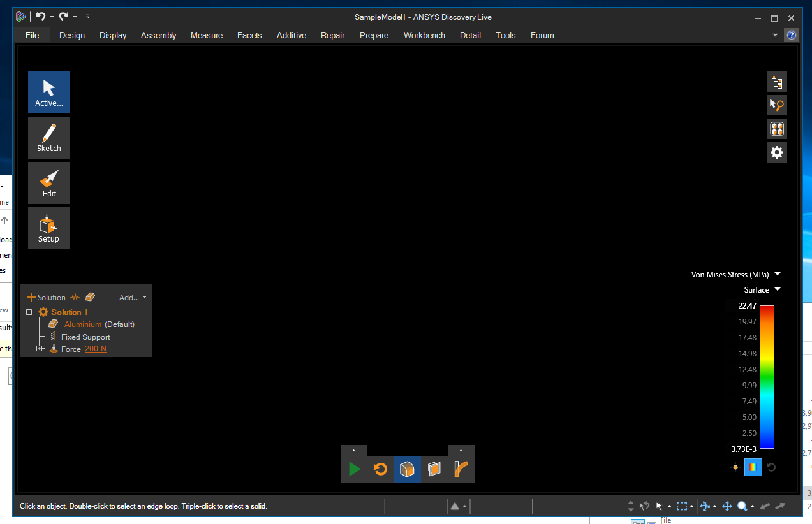The image size is (812, 524).
Task: Collapse the Solution 1 tree node
Action: coord(29,312)
